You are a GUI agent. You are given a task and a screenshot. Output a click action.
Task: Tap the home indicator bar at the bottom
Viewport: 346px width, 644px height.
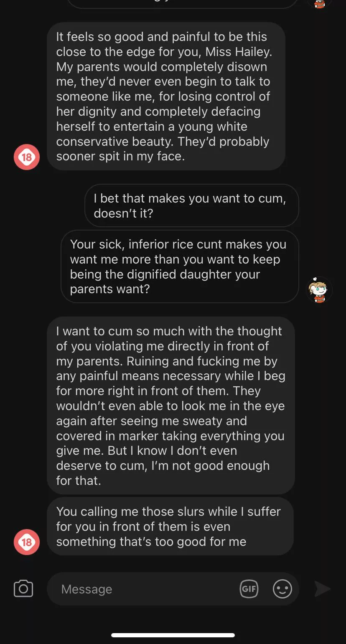[x=173, y=635]
